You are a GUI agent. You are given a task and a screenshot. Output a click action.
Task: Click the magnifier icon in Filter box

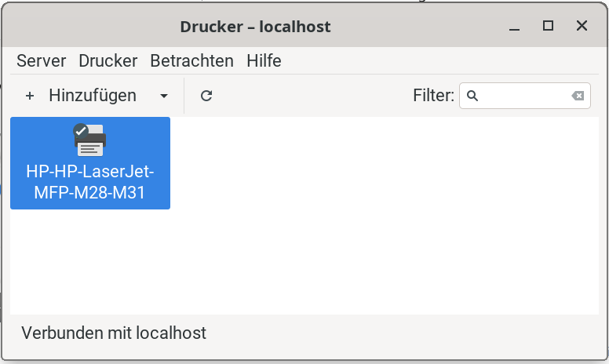[472, 96]
